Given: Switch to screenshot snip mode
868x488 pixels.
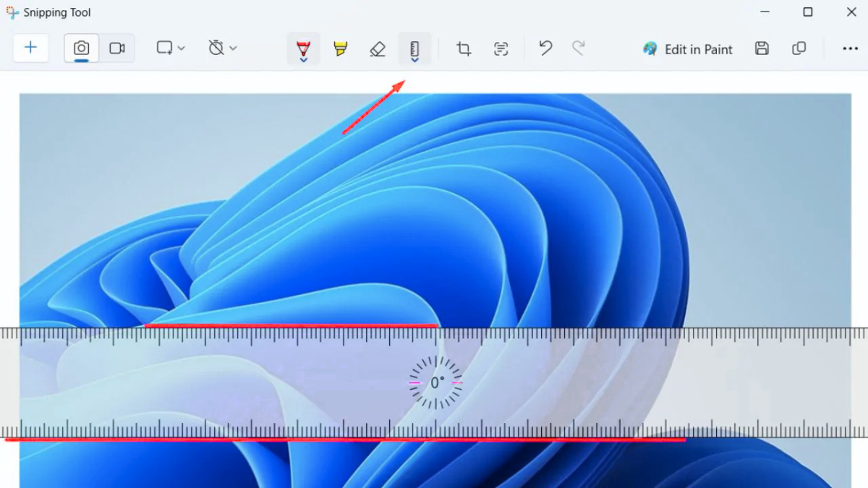Looking at the screenshot, I should [x=82, y=48].
